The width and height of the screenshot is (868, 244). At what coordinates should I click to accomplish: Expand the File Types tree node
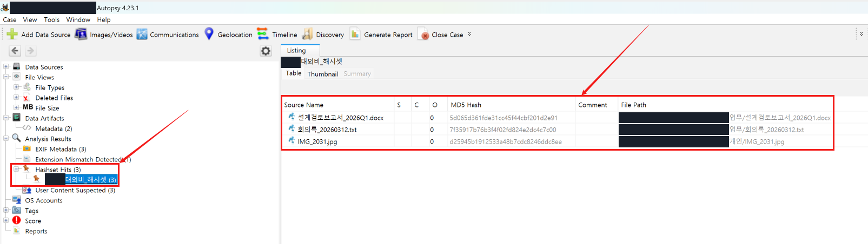[17, 87]
